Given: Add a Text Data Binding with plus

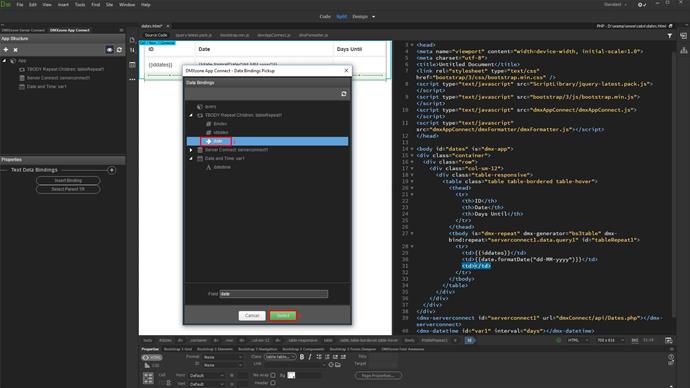Looking at the screenshot, I should pyautogui.click(x=112, y=170).
